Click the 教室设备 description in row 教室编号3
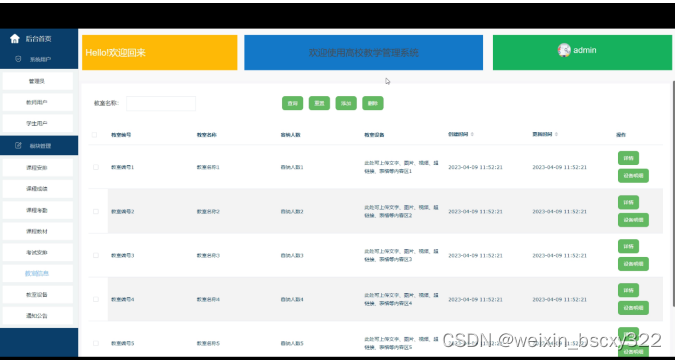 tap(401, 255)
